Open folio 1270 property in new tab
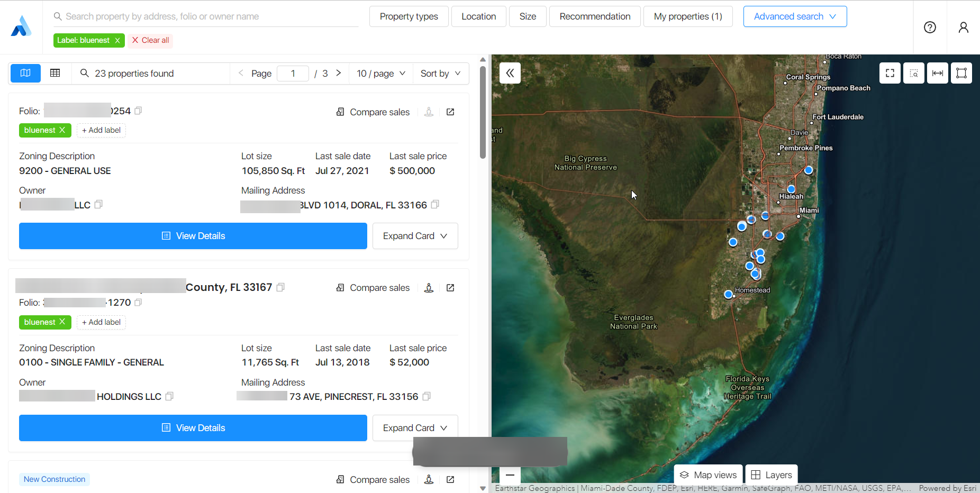Image resolution: width=980 pixels, height=493 pixels. pyautogui.click(x=450, y=288)
